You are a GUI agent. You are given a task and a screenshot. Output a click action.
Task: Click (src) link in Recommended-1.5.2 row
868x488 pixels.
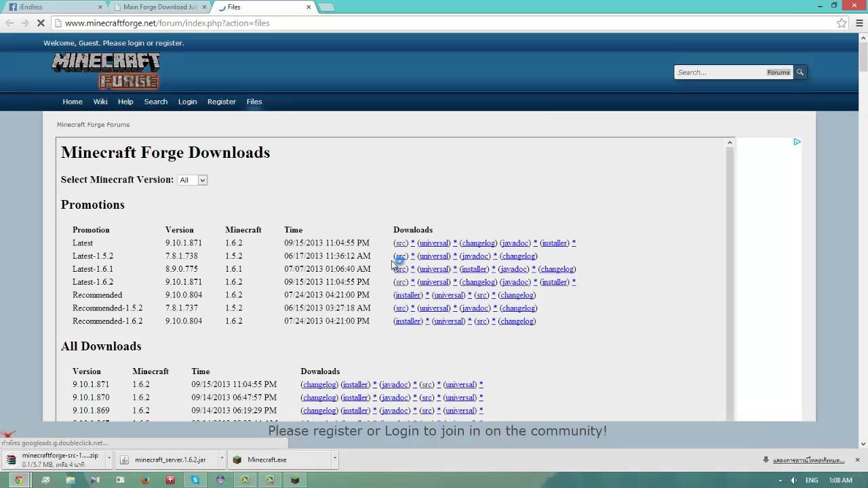pos(401,308)
